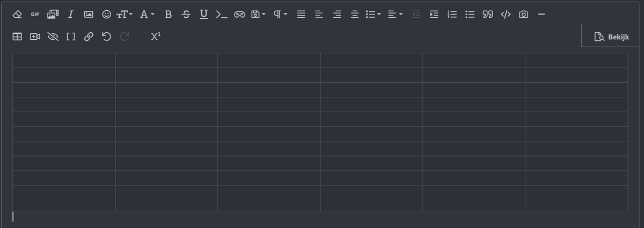Insert a horizontal line divider
This screenshot has height=228, width=644.
pyautogui.click(x=541, y=15)
